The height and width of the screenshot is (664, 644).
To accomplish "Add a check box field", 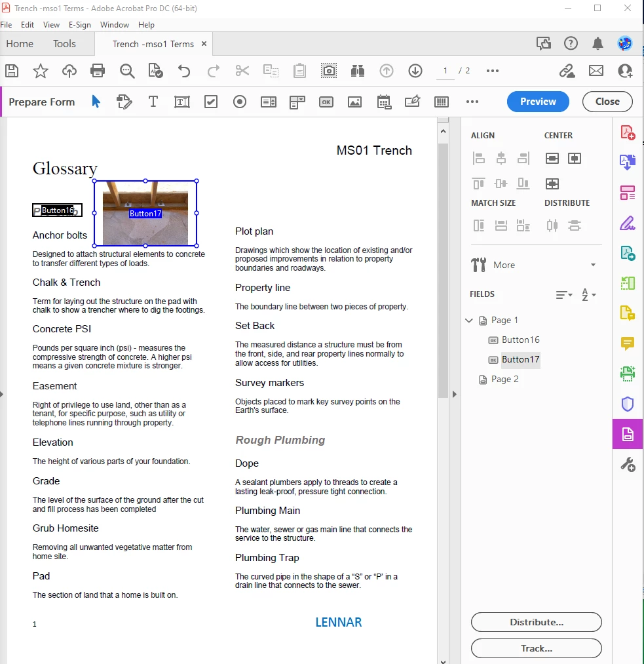I will tap(211, 102).
